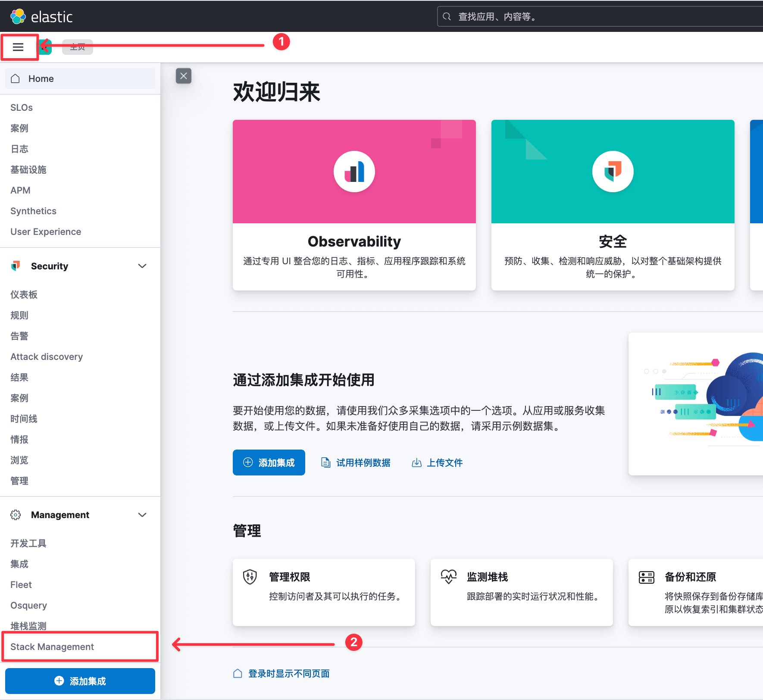Viewport: 763px width, 700px height.
Task: Open Synthetics in the sidebar
Action: point(33,211)
